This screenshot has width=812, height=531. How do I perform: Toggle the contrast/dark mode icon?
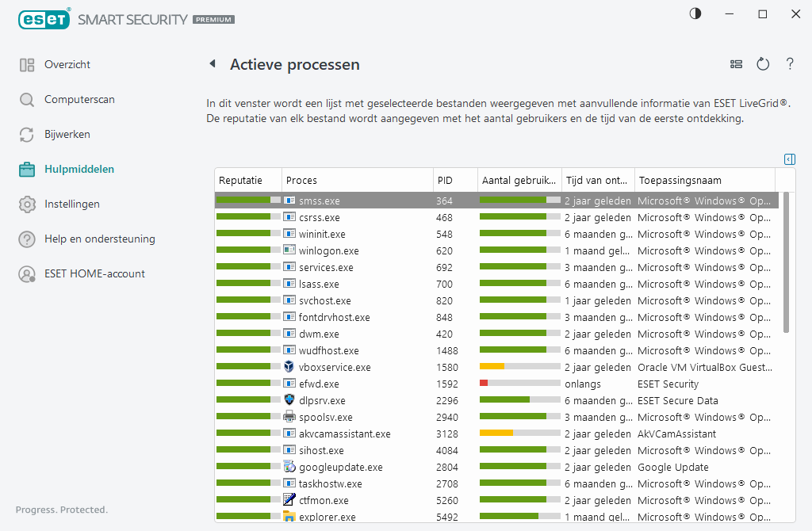coord(695,13)
